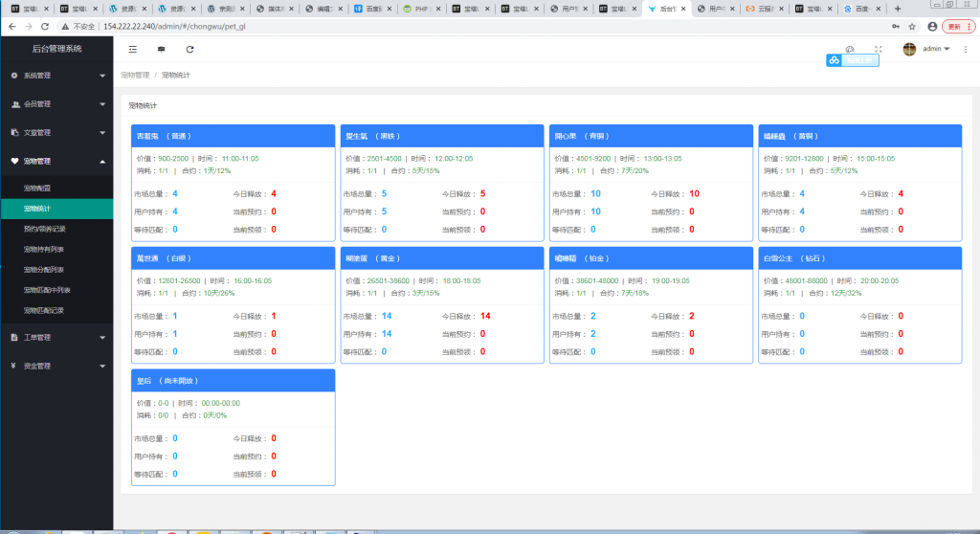Expand the 系统管理 sidebar menu
The height and width of the screenshot is (534, 980).
(56, 75)
